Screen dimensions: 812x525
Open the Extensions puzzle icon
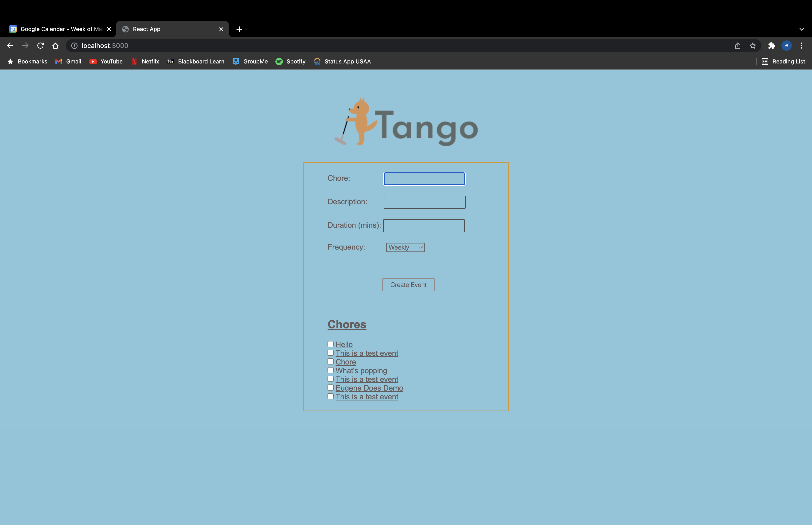tap(771, 46)
